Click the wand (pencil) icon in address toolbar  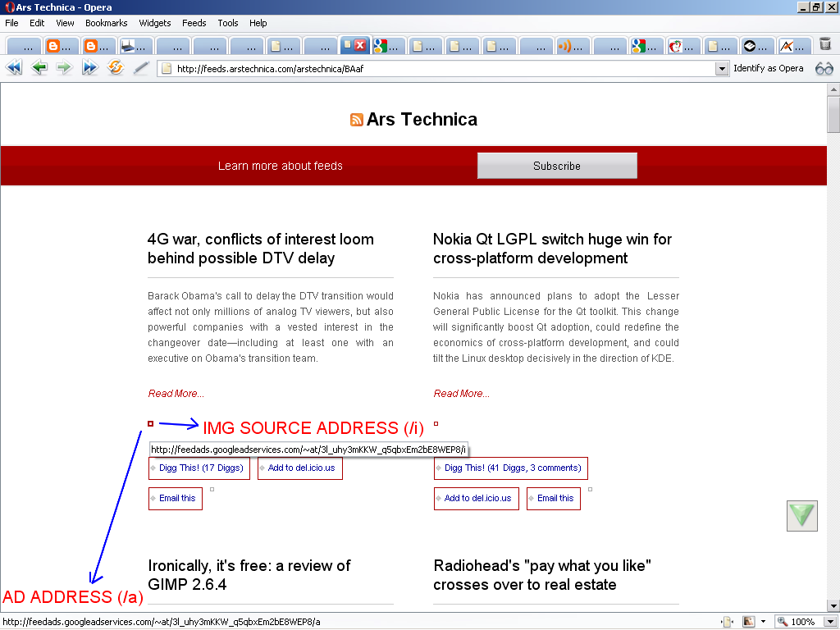click(140, 69)
